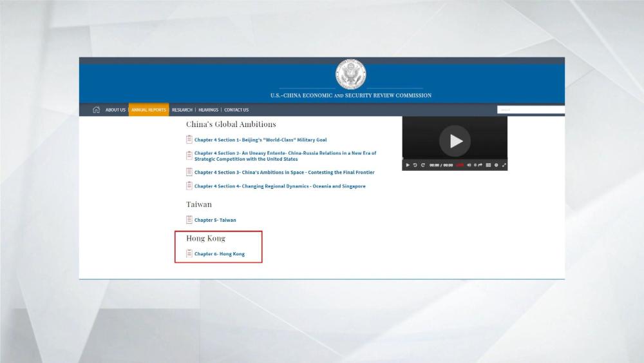The image size is (644, 363).
Task: Go to Contact Us page
Action: 236,110
